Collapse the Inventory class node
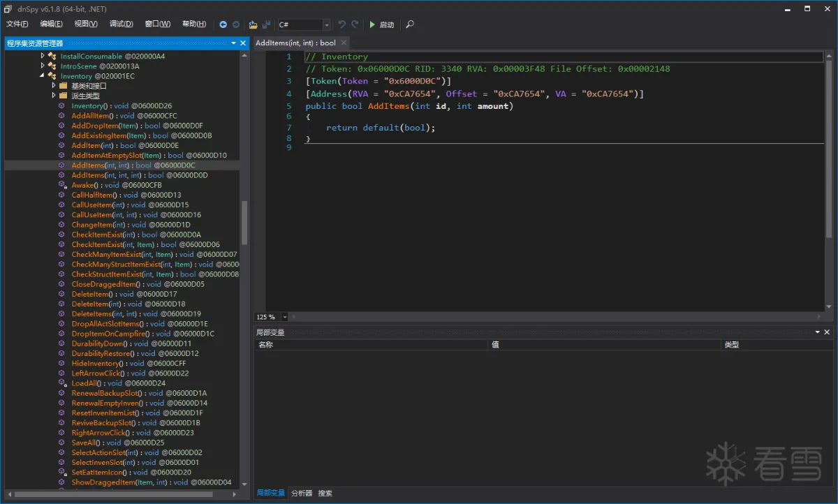The height and width of the screenshot is (504, 838). (43, 76)
